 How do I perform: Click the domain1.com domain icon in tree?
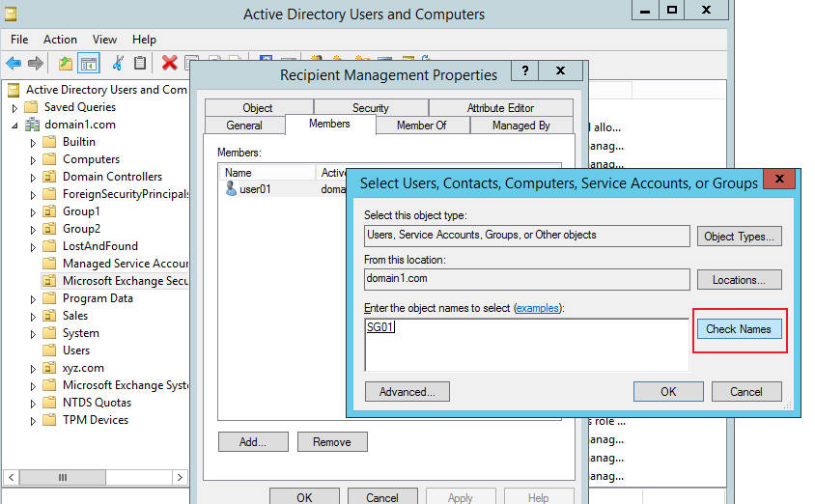[x=32, y=125]
